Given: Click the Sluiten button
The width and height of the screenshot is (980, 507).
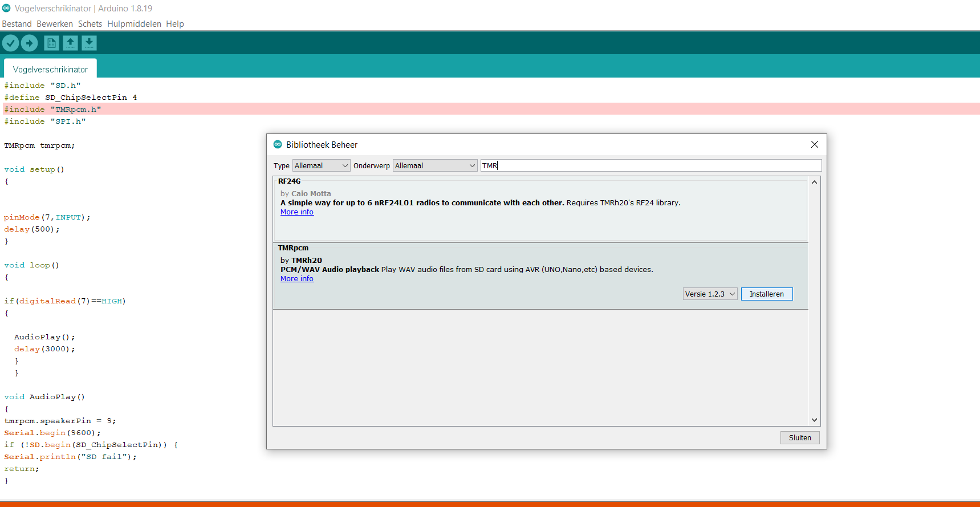Looking at the screenshot, I should pos(800,437).
